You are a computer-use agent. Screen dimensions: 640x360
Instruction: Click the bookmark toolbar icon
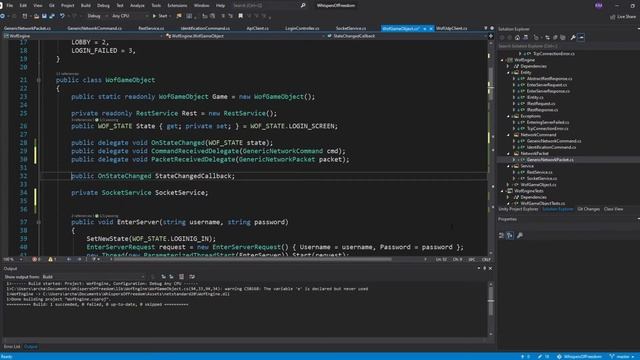point(240,16)
